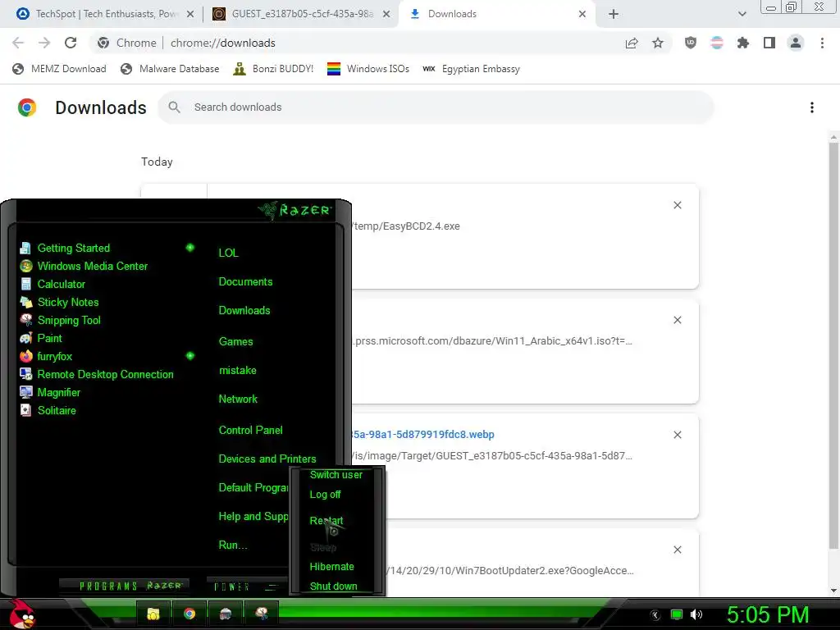Viewport: 840px width, 630px height.
Task: Toggle the Chrome side panel icon
Action: click(x=769, y=43)
